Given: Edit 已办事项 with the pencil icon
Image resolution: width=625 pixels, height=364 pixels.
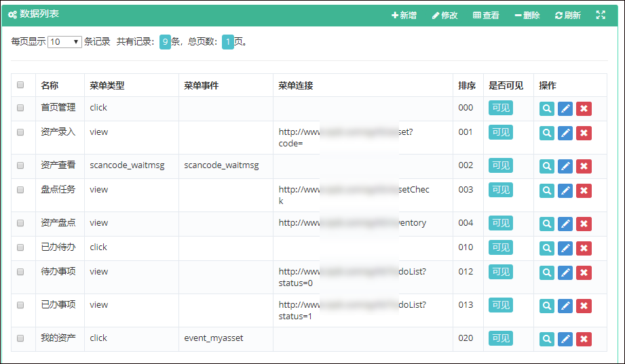Looking at the screenshot, I should (x=565, y=306).
